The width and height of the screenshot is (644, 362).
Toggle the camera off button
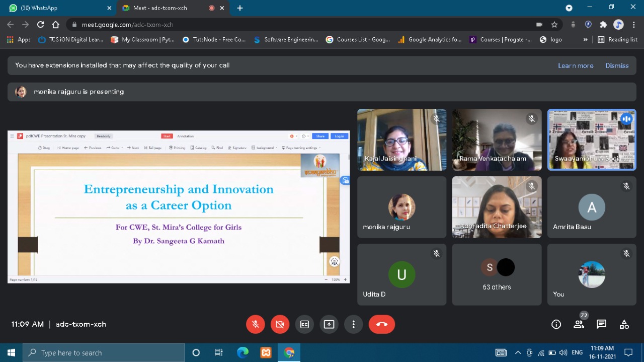click(280, 324)
